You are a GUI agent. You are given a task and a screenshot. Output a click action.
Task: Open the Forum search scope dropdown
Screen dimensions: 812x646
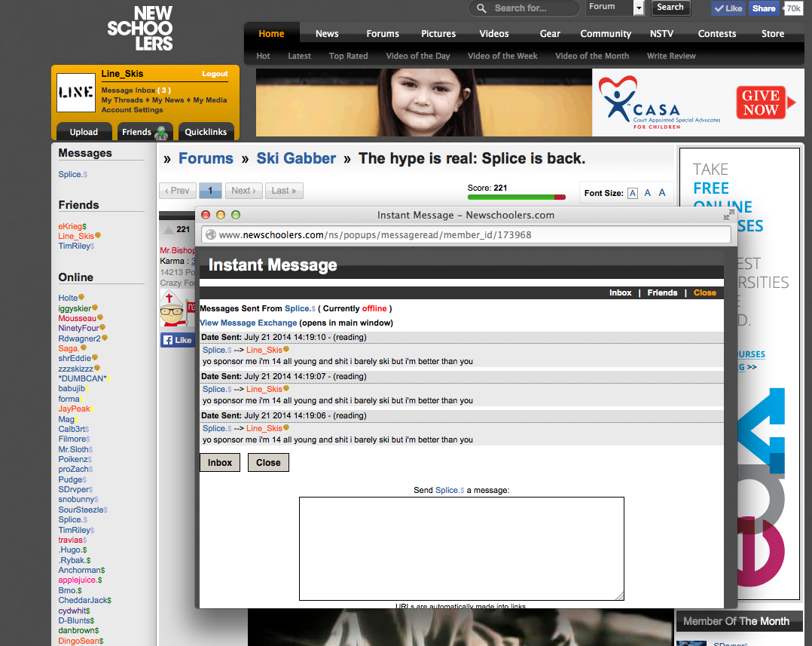pos(638,8)
